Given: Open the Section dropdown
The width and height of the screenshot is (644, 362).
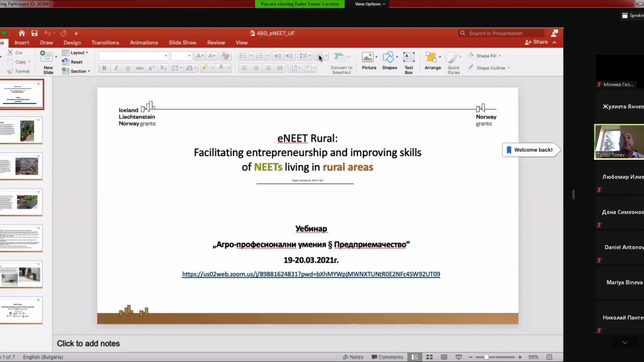Looking at the screenshot, I should click(76, 71).
